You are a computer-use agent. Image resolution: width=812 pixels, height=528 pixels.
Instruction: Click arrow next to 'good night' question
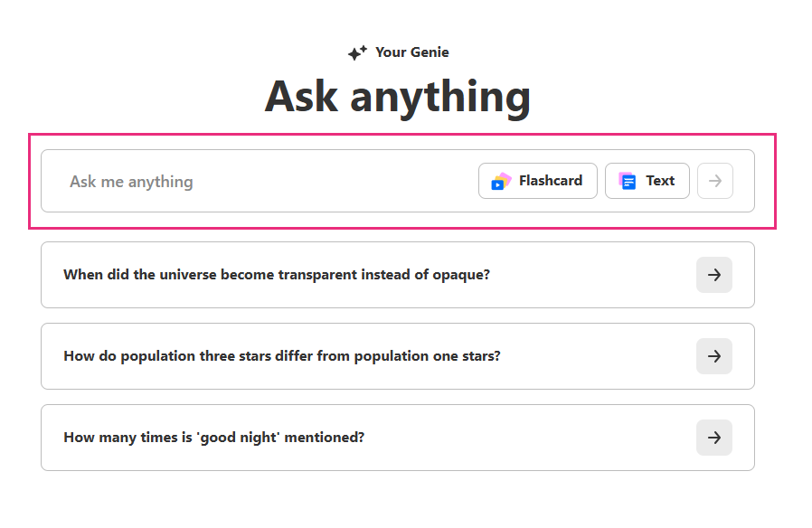pyautogui.click(x=713, y=438)
